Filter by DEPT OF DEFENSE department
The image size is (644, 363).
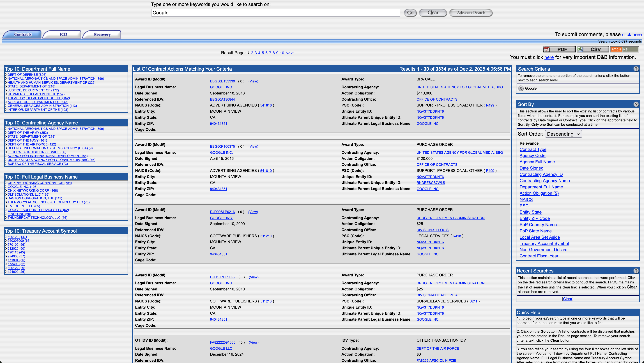26,74
